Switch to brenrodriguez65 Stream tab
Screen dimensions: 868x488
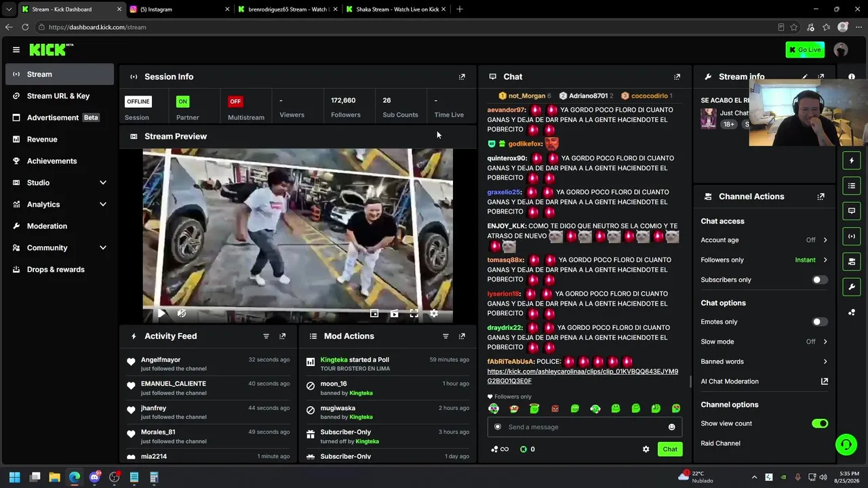point(288,9)
